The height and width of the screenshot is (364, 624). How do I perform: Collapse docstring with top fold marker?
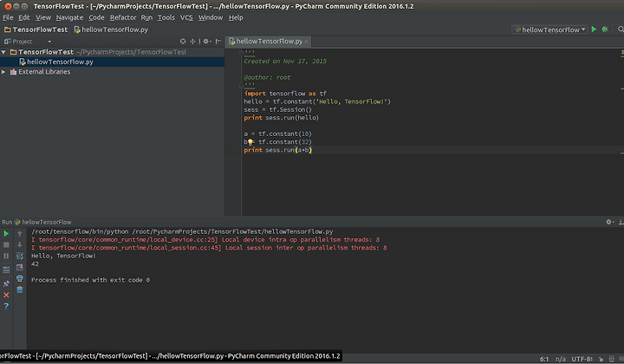pos(241,53)
